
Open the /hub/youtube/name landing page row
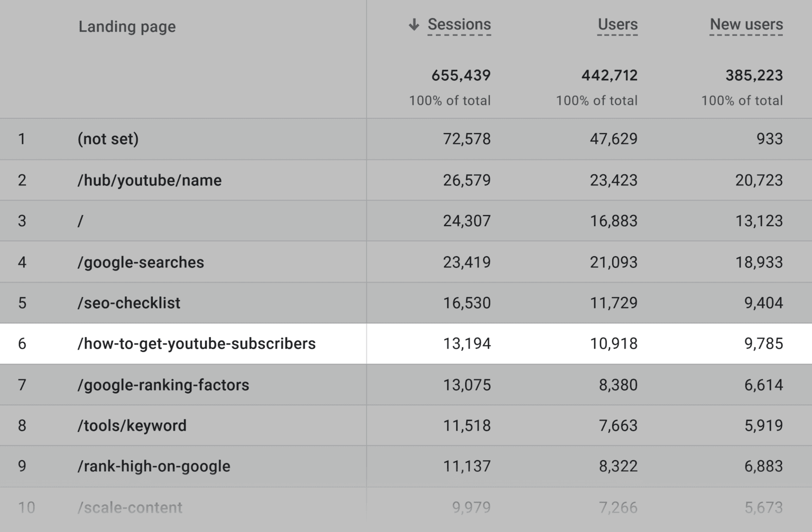(149, 180)
